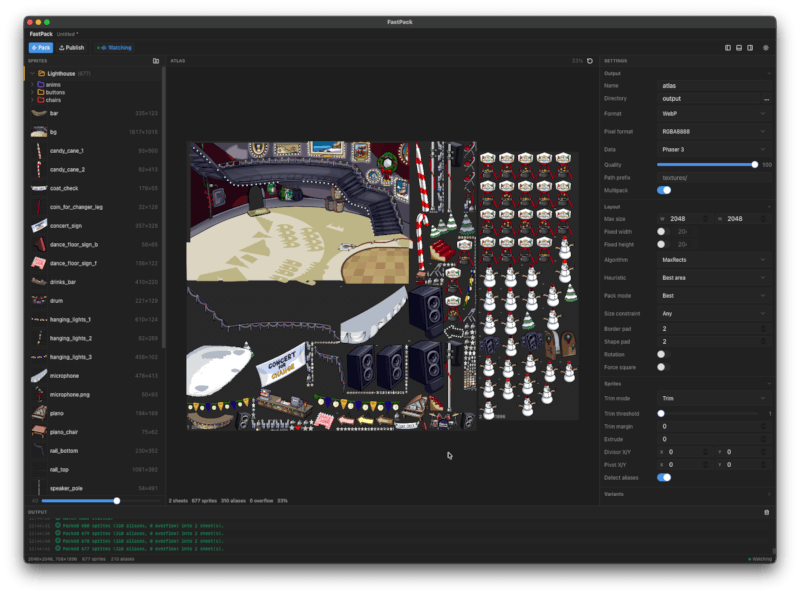The width and height of the screenshot is (800, 595).
Task: Select the hanging_lights_2 sprite row
Action: click(x=94, y=338)
